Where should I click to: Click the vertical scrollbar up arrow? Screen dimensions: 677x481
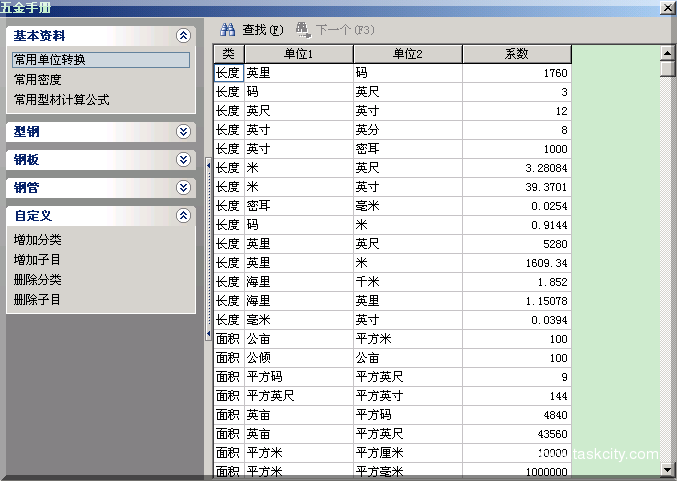point(667,52)
